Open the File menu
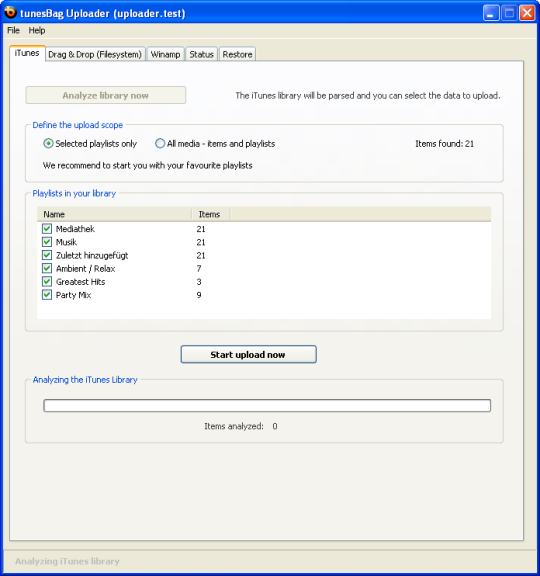This screenshot has width=540, height=576. pyautogui.click(x=13, y=30)
